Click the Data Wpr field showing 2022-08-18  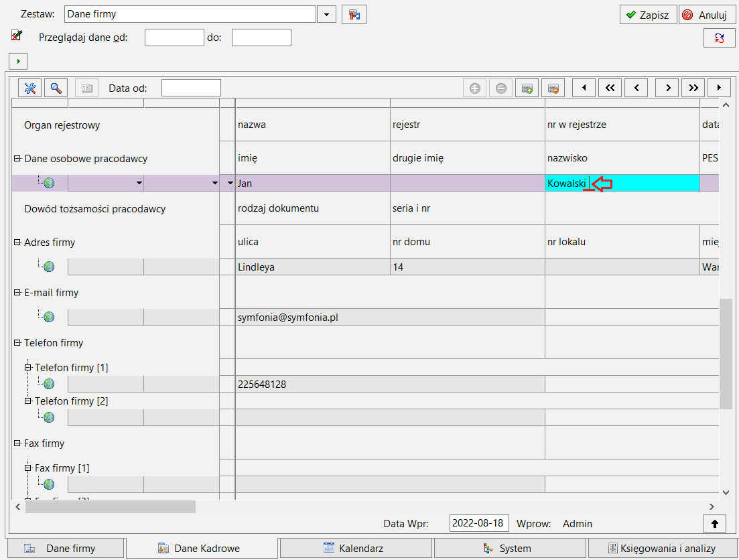tap(479, 523)
